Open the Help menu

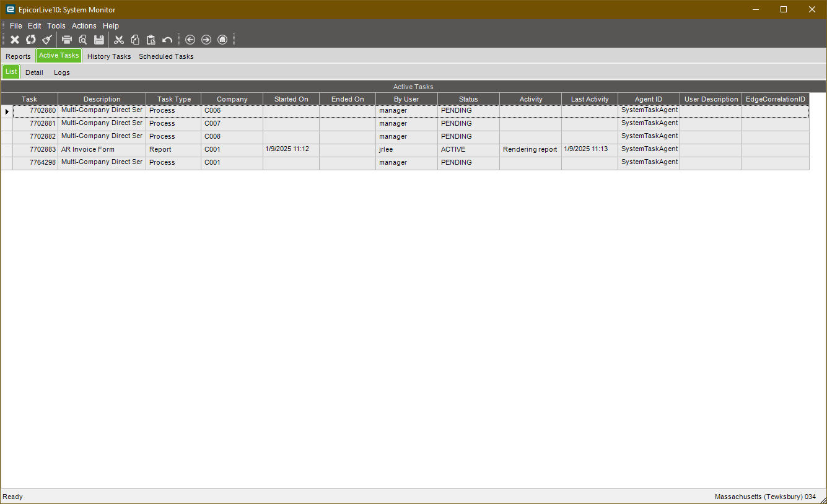click(x=111, y=26)
